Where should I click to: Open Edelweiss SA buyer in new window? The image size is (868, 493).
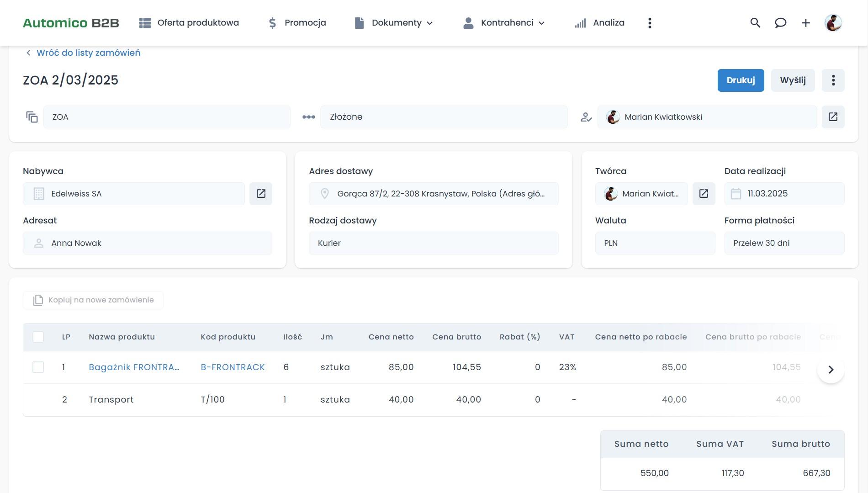tap(261, 194)
